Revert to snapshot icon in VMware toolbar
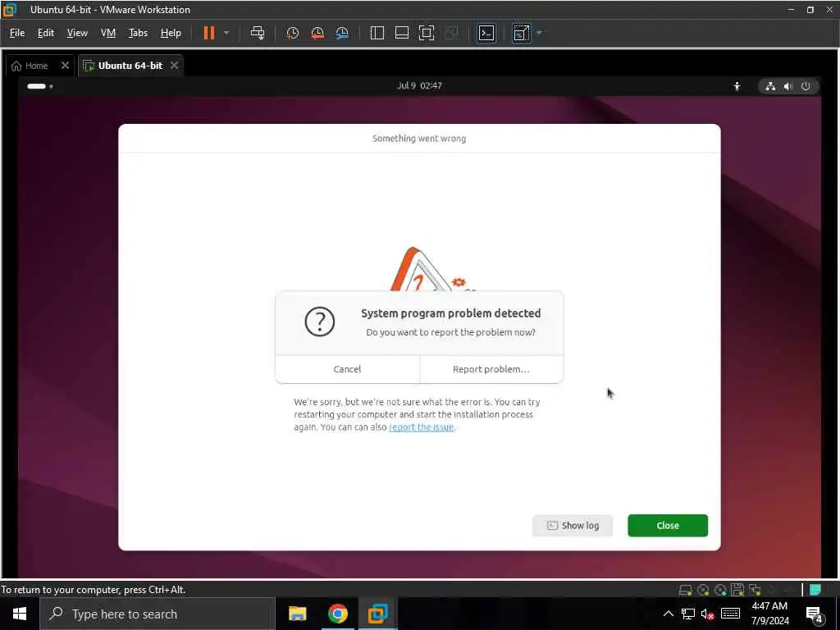The height and width of the screenshot is (630, 840). click(x=317, y=33)
